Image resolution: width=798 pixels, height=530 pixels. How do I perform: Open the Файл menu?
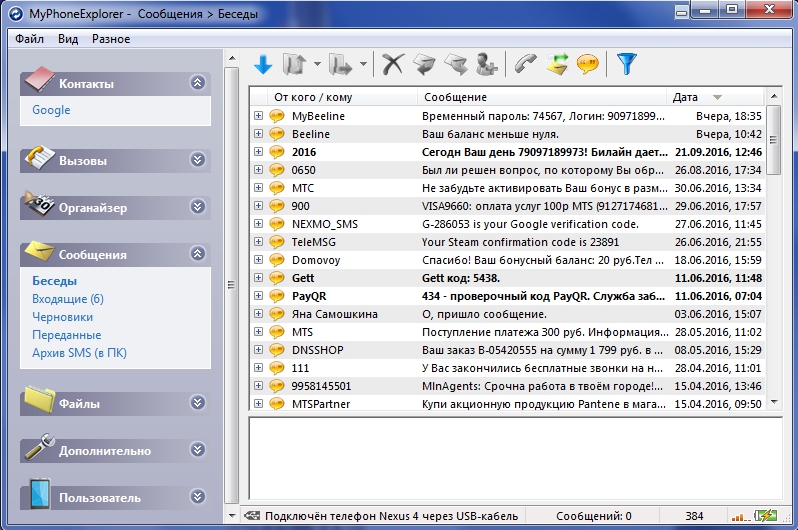click(x=30, y=39)
